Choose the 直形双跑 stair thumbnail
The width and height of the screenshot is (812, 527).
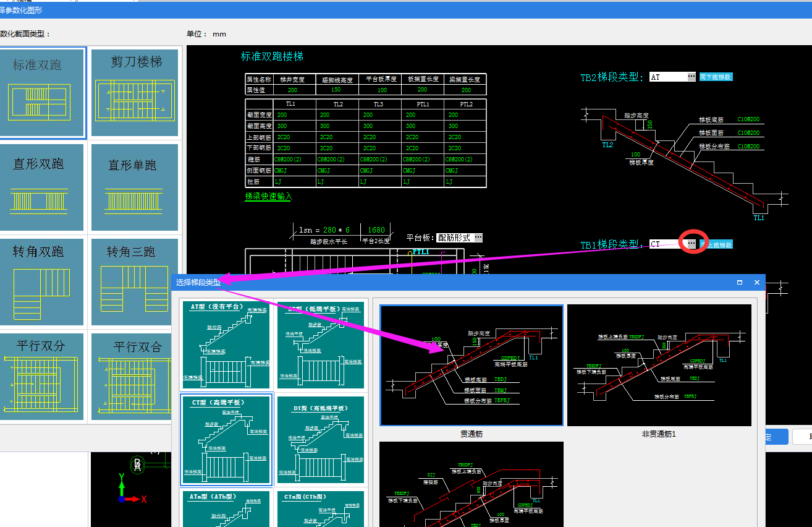click(x=41, y=187)
